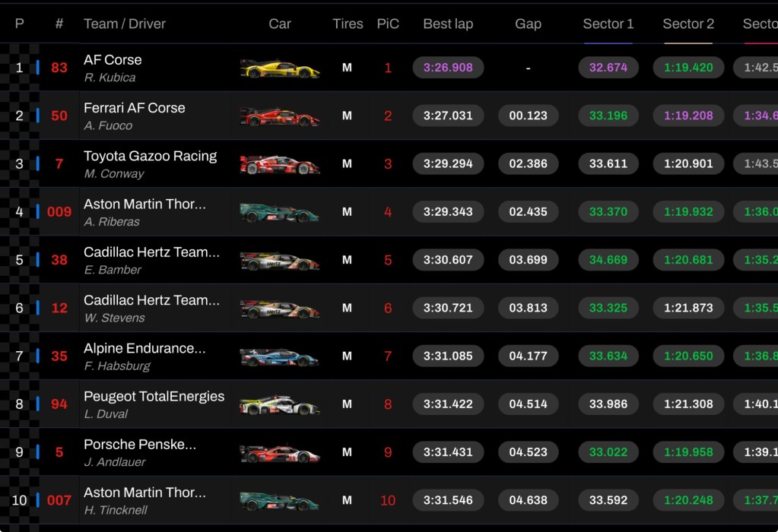The width and height of the screenshot is (778, 532).
Task: Select the Toyota Gazoo Racing car thumbnail
Action: (280, 165)
